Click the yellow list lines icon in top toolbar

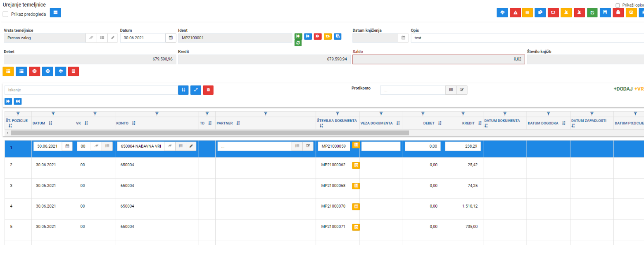pyautogui.click(x=528, y=12)
